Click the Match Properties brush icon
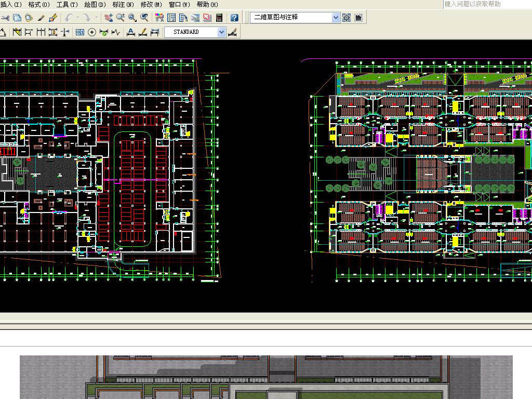This screenshot has height=399, width=532. coord(41,18)
